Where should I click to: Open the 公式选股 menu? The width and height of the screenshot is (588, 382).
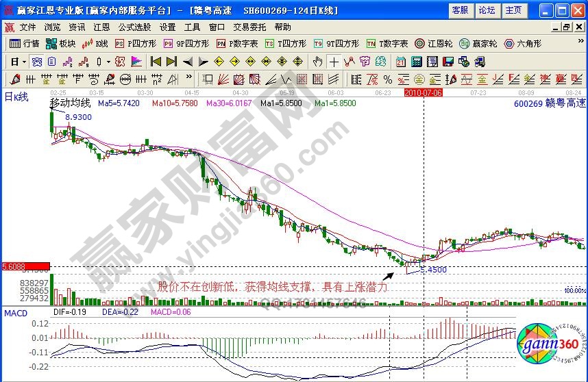pyautogui.click(x=134, y=27)
